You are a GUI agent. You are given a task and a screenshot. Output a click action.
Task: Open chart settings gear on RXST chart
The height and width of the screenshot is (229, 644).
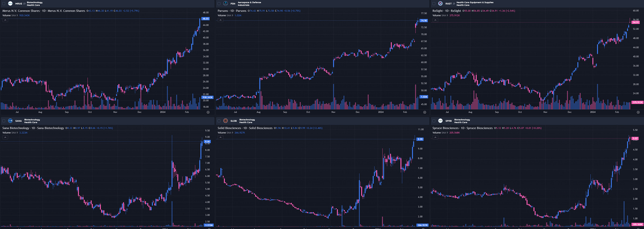tap(638, 112)
